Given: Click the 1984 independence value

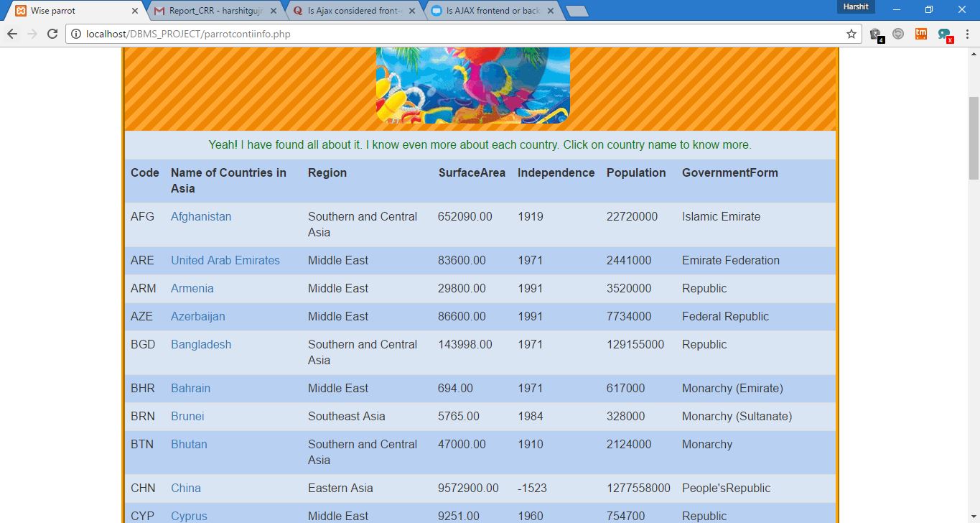Looking at the screenshot, I should (531, 416).
